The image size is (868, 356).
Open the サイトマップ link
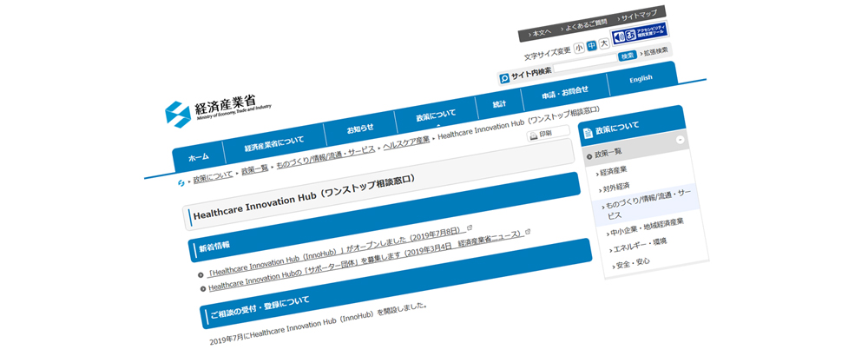click(x=641, y=17)
